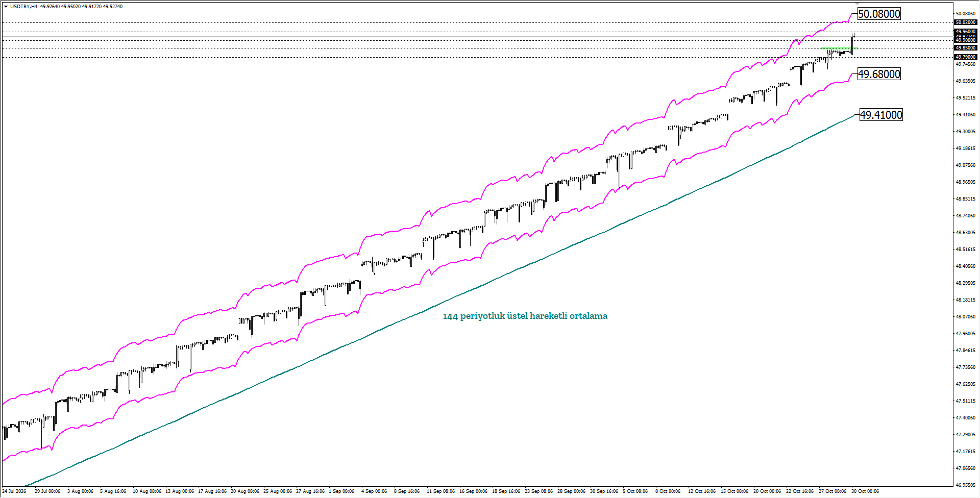Click the '30 Oct 00:06' label on time axis
Screen dimensions: 980x498
[x=865, y=491]
